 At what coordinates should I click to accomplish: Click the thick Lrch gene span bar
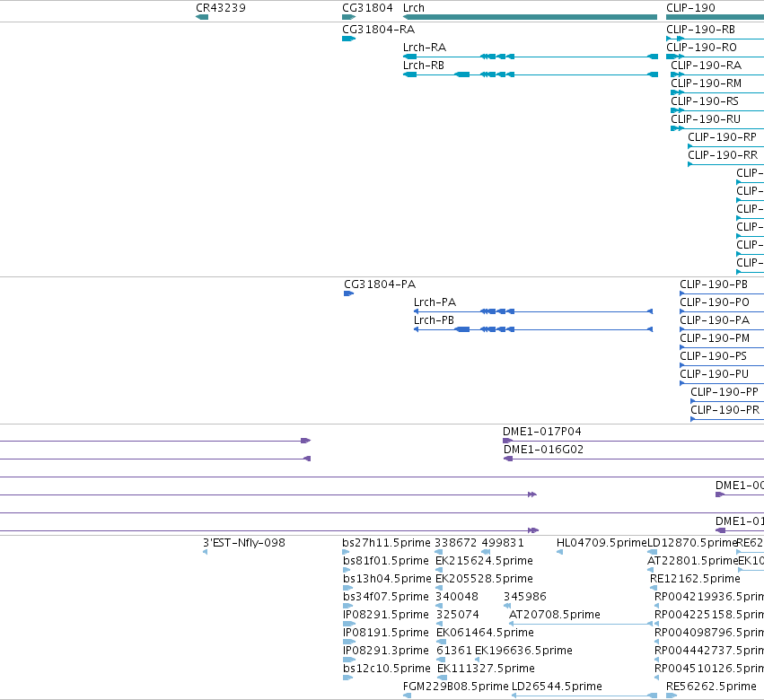(x=530, y=17)
